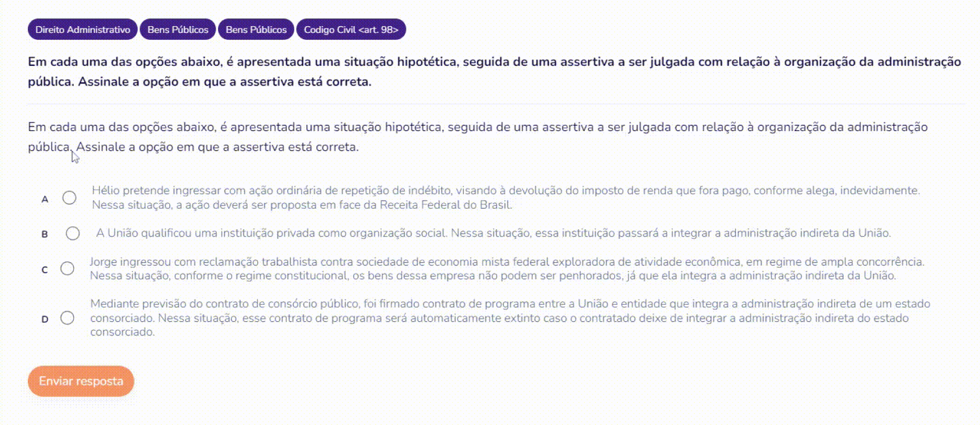The width and height of the screenshot is (980, 425).
Task: Open Bens Públicos tag beside Codigo Civil
Action: (256, 30)
